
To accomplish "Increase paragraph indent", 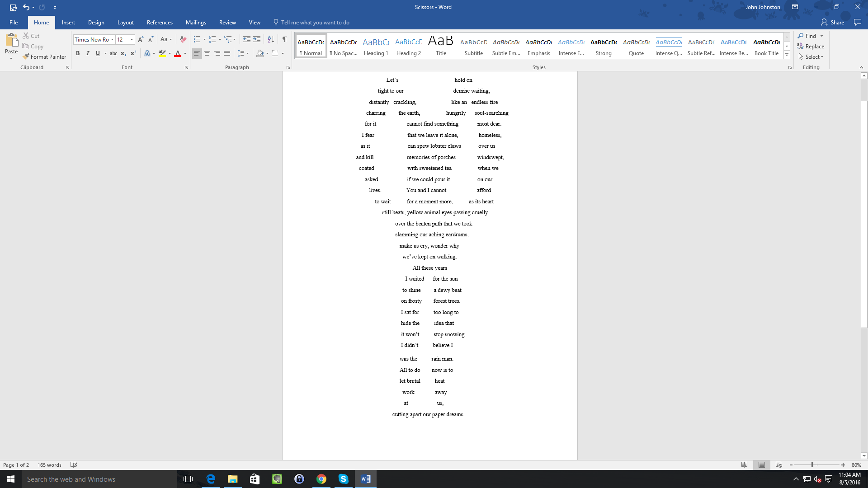I will click(x=257, y=39).
